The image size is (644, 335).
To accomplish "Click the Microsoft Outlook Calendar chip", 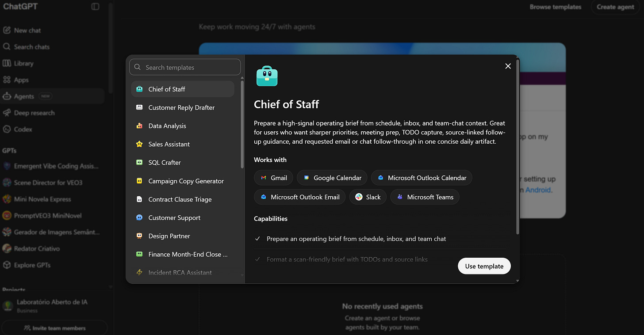I will [x=422, y=178].
